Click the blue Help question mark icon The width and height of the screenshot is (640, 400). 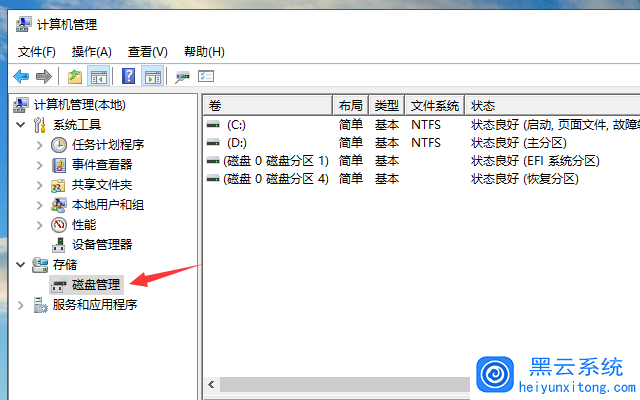point(129,76)
